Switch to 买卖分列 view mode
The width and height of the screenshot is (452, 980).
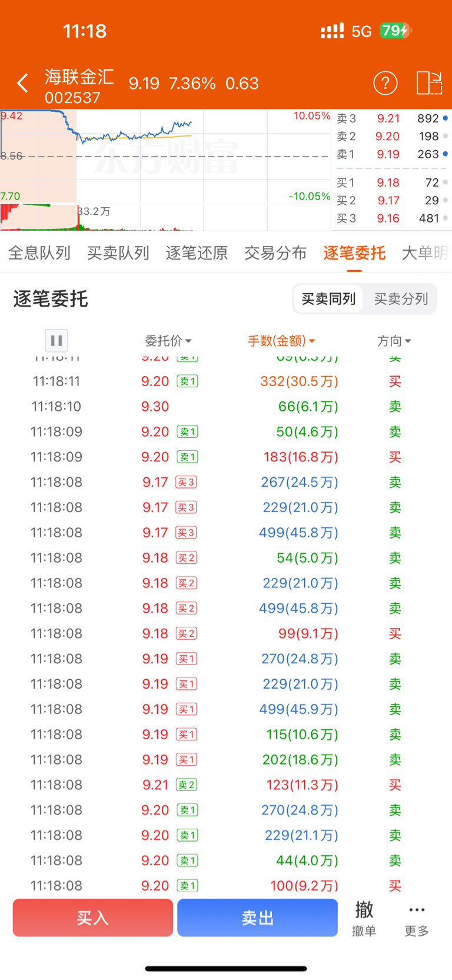pyautogui.click(x=401, y=299)
